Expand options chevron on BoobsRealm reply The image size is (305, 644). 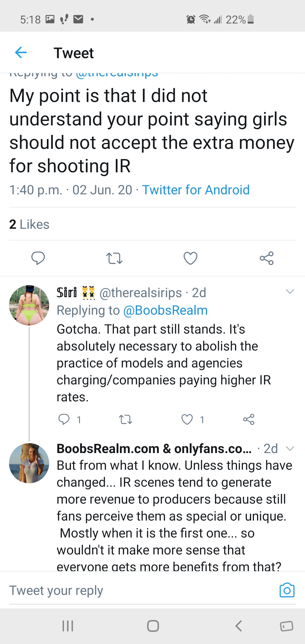(290, 449)
